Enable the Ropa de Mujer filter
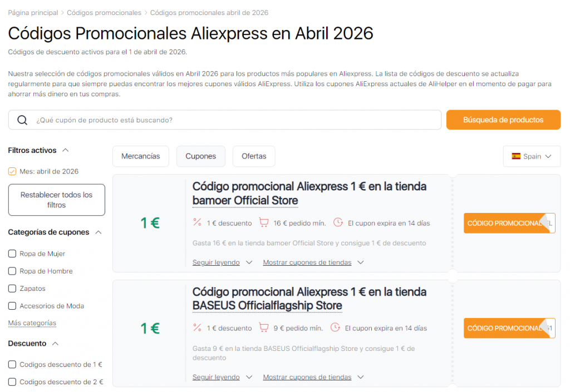570x392 pixels. [12, 253]
